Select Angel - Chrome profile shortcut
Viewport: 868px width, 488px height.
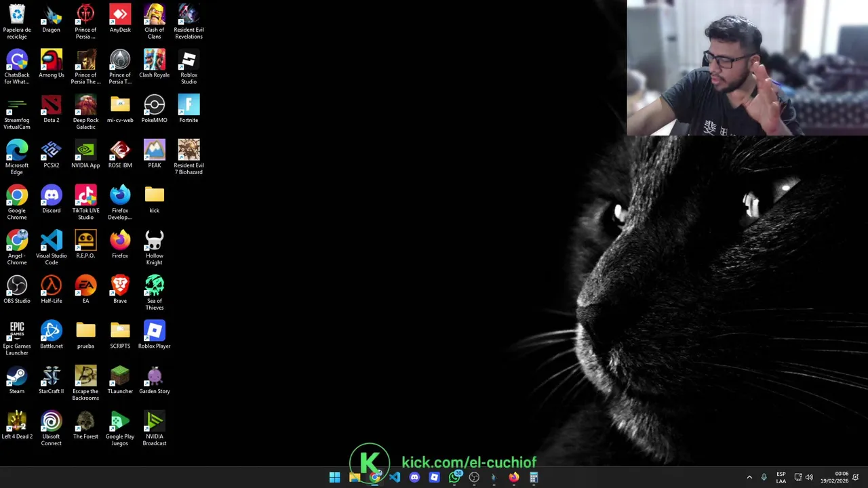(17, 247)
